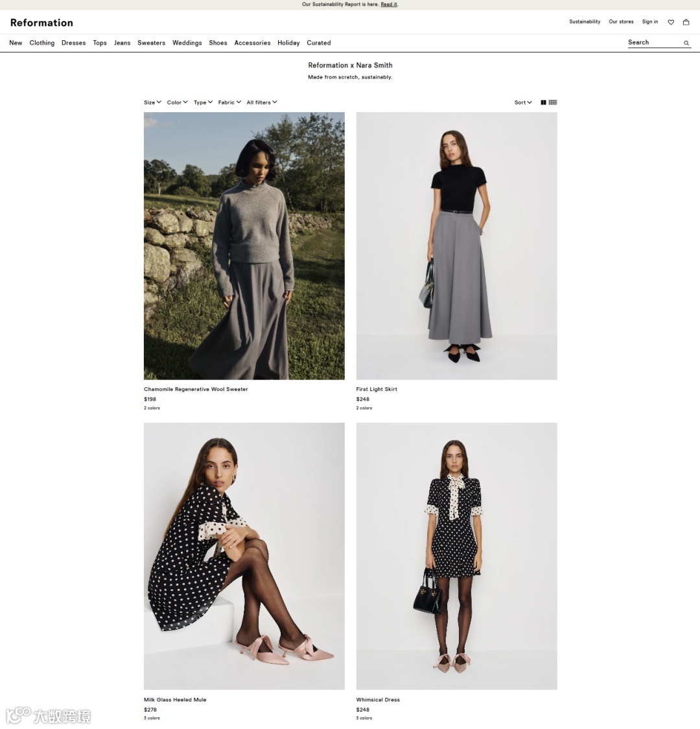
Task: Click inside the Search field
Action: [655, 42]
